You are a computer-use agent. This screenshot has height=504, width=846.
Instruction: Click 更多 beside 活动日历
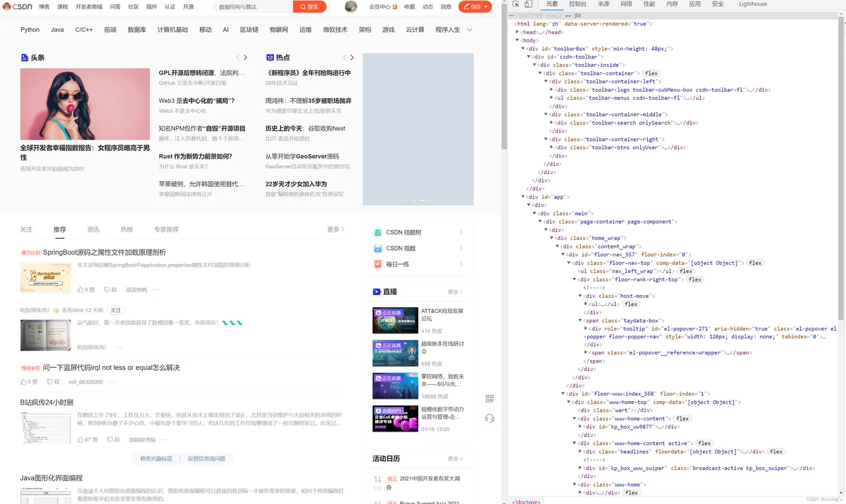(x=456, y=459)
